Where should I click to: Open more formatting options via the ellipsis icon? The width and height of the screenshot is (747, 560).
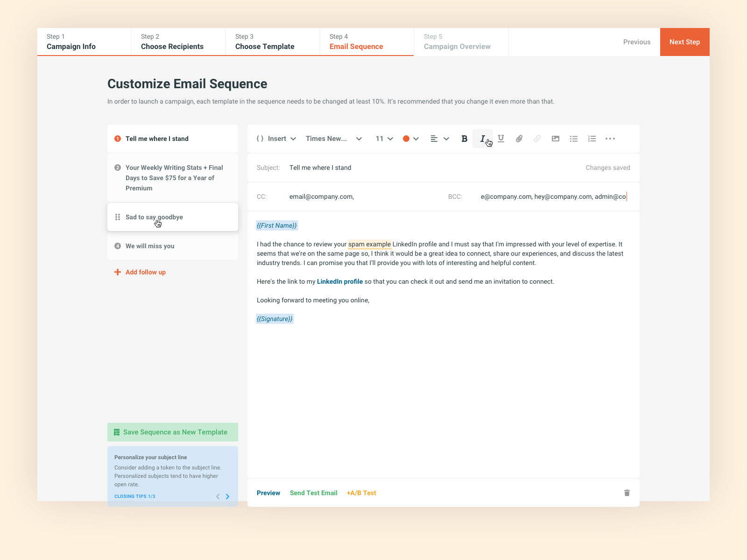coord(610,139)
